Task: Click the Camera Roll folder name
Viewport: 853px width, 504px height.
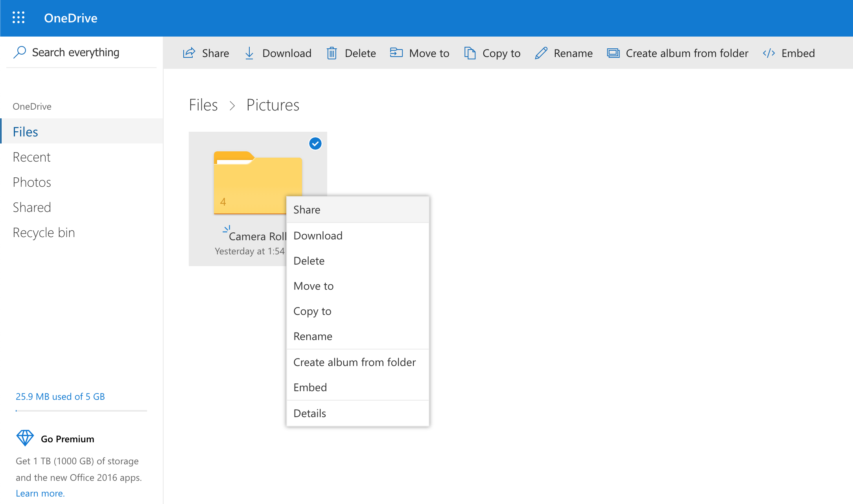Action: coord(258,236)
